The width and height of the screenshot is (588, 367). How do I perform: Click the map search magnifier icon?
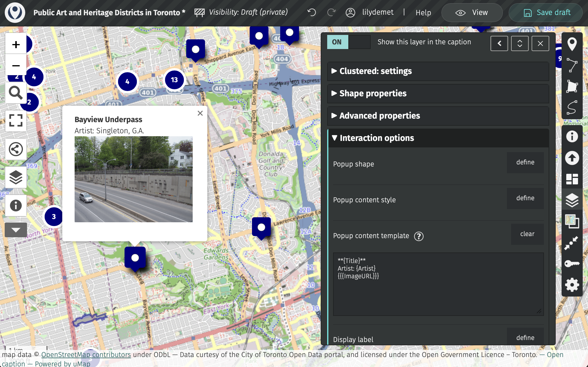click(x=16, y=93)
